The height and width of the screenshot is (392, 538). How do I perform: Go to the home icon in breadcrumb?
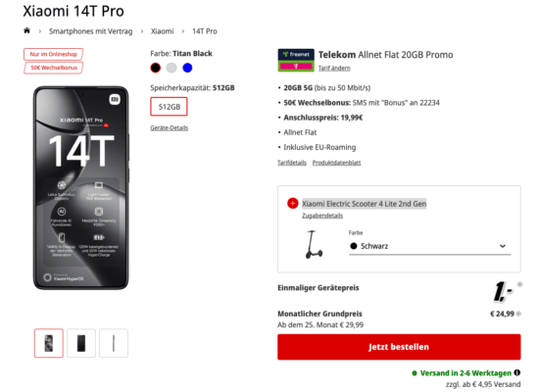pos(26,30)
